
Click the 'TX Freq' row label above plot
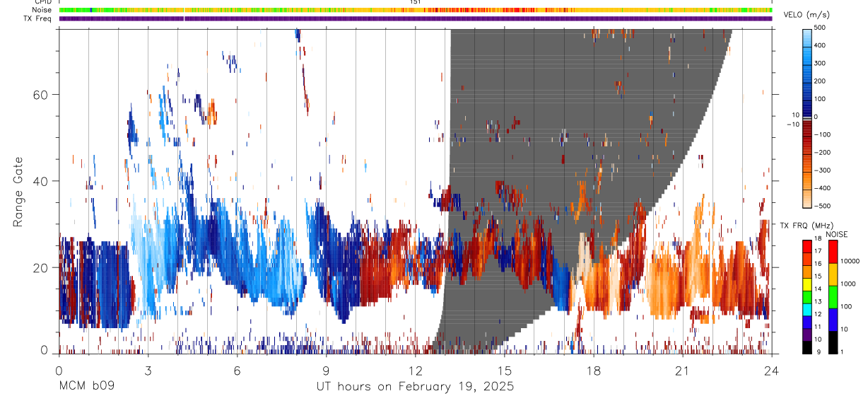click(38, 18)
